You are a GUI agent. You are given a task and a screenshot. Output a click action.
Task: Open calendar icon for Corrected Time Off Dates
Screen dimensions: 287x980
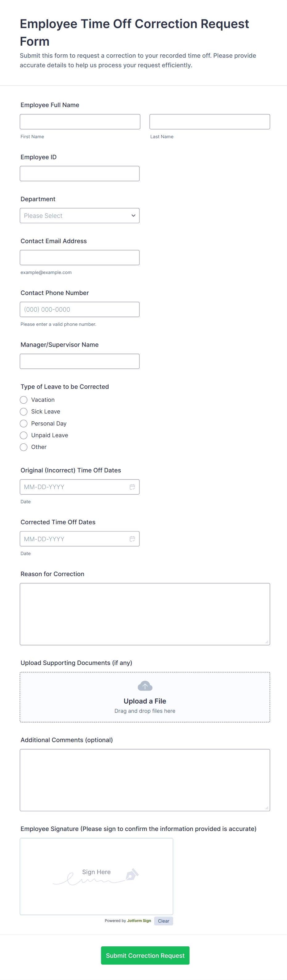[x=132, y=539]
